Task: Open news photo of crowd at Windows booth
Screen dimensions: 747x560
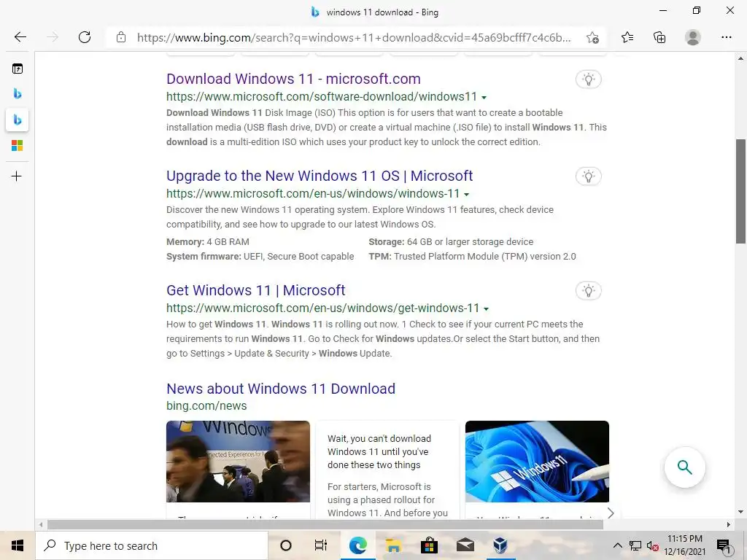Action: pos(239,462)
